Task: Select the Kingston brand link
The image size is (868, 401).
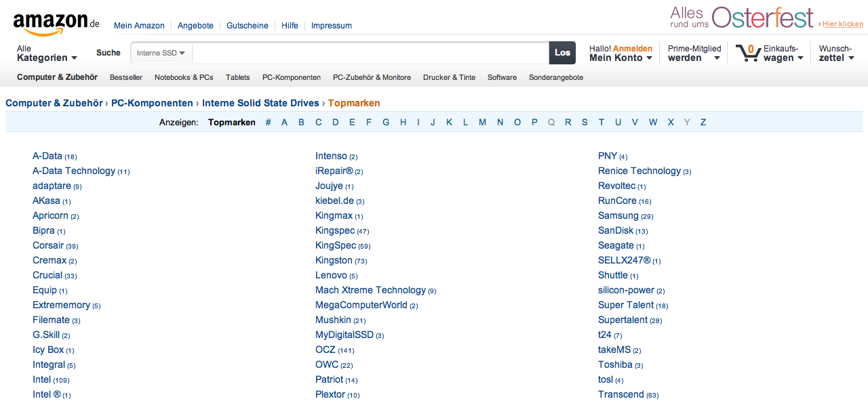Action: coord(334,260)
